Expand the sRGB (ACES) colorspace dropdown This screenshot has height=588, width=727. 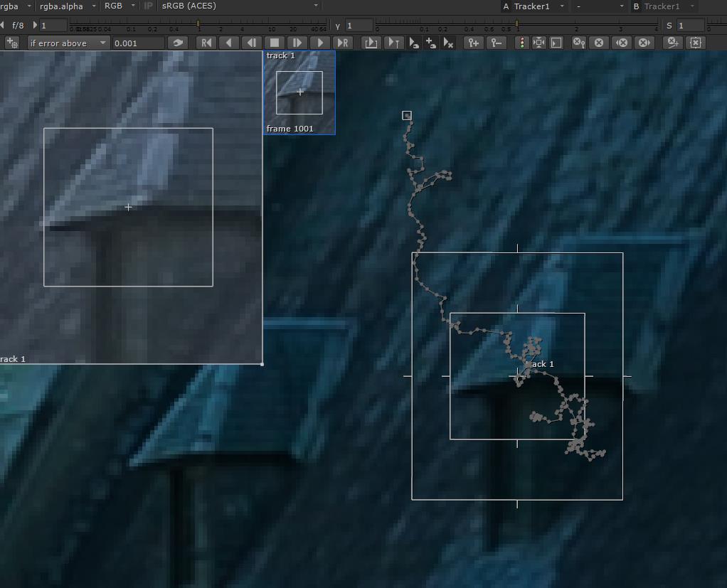tap(240, 6)
